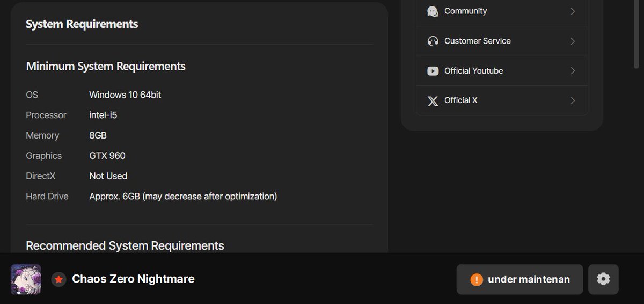Click the orange warning exclamation icon

click(x=476, y=280)
